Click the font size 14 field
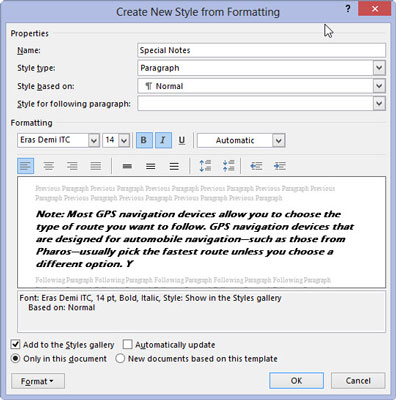Viewport: 396px width, 400px height. pyautogui.click(x=111, y=140)
